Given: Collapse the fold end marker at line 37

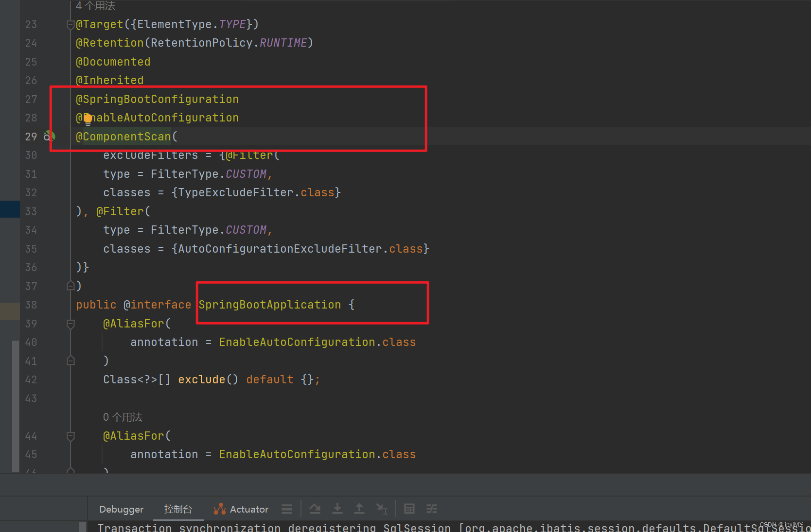Looking at the screenshot, I should click(71, 286).
